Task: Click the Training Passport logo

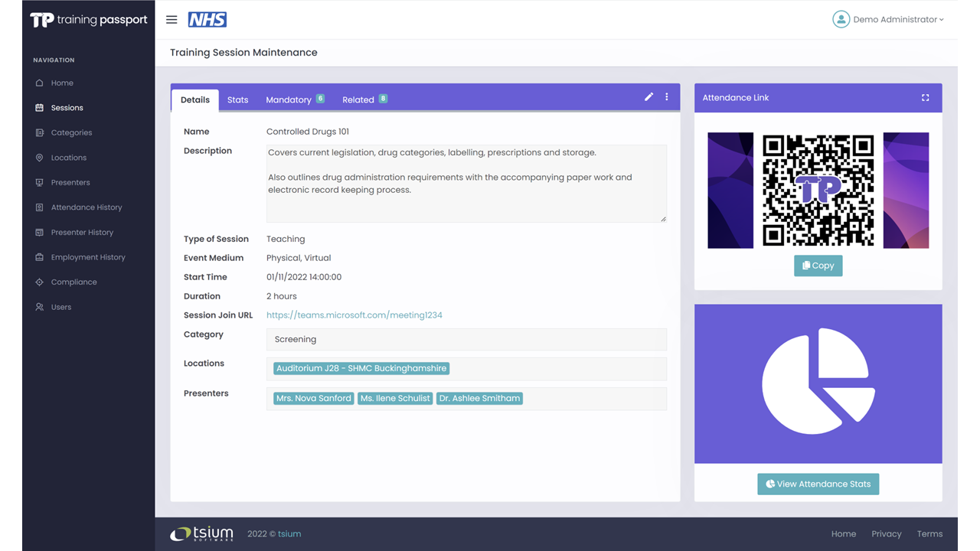Action: [x=89, y=20]
